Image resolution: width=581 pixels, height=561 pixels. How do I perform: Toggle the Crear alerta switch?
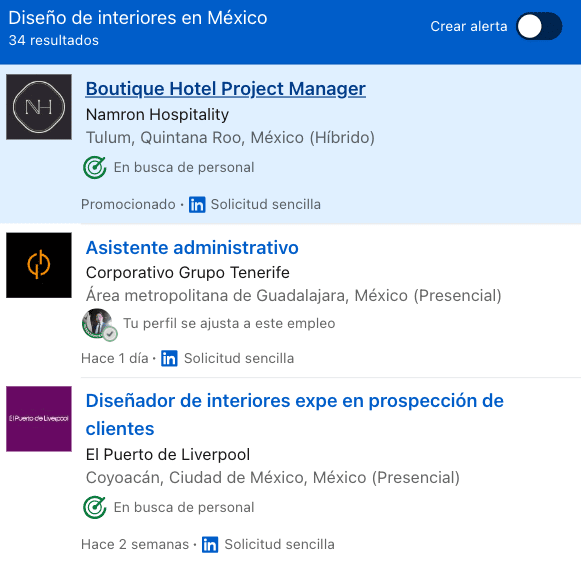coord(539,26)
